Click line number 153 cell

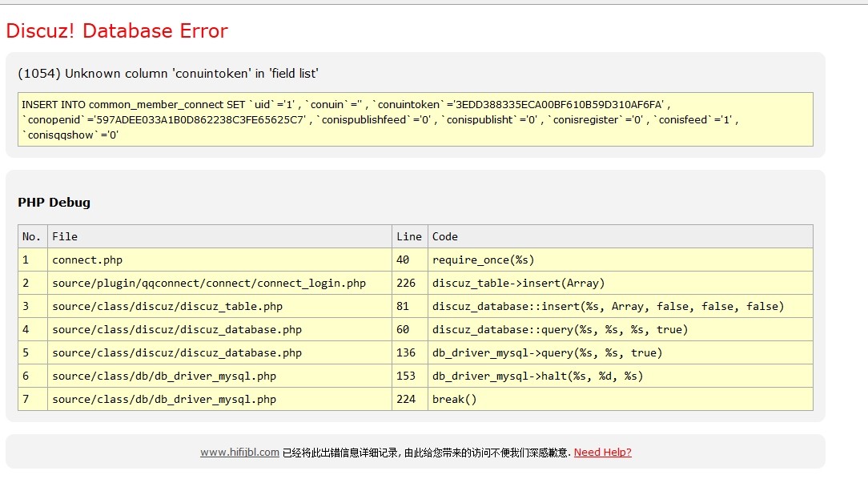(406, 376)
